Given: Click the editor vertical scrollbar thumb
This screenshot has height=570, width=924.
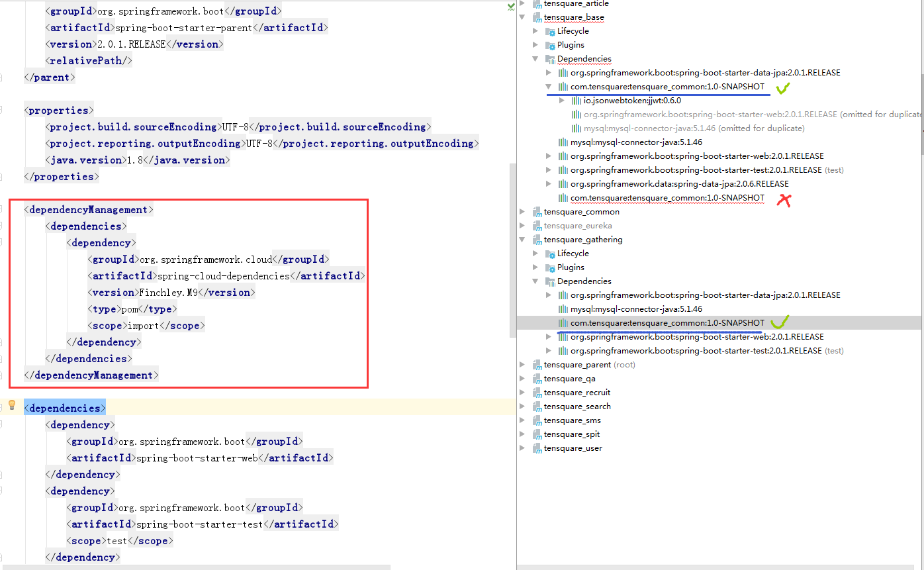Looking at the screenshot, I should coord(512,250).
